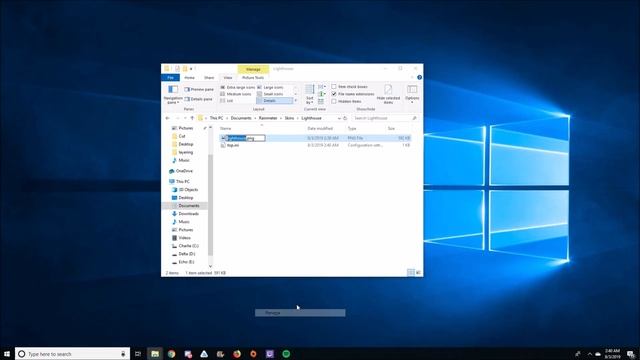
Task: Switch to large thumbnails status bar icon
Action: click(418, 273)
